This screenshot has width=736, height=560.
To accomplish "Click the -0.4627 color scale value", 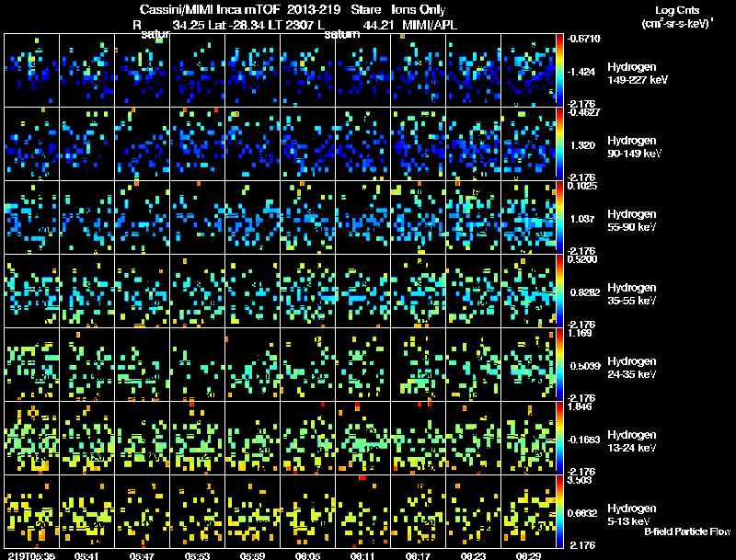I will tap(583, 112).
